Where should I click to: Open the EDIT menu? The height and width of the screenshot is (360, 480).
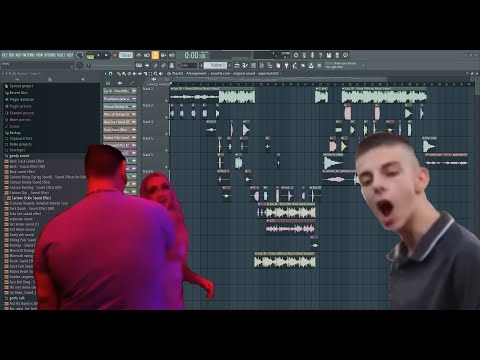[x=11, y=55]
